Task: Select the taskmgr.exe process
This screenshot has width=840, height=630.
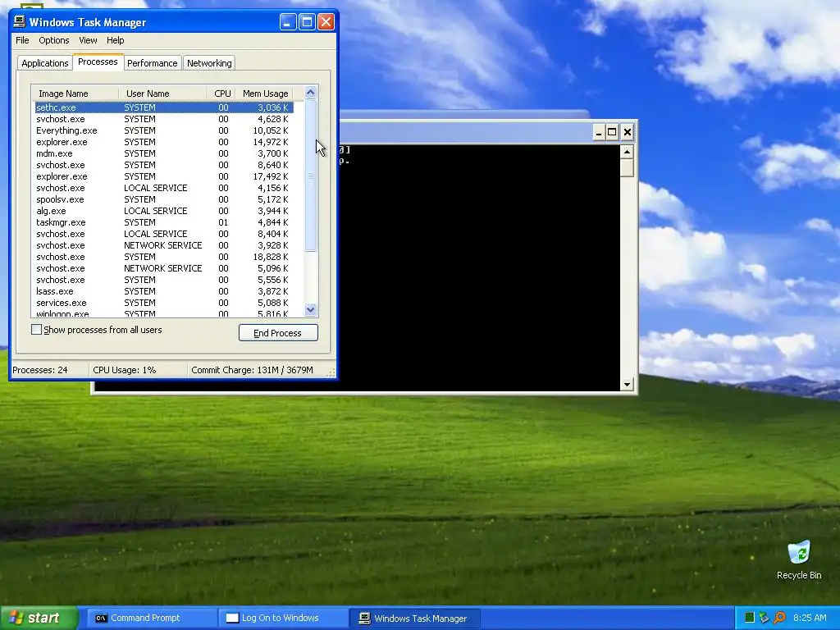Action: 164,222
